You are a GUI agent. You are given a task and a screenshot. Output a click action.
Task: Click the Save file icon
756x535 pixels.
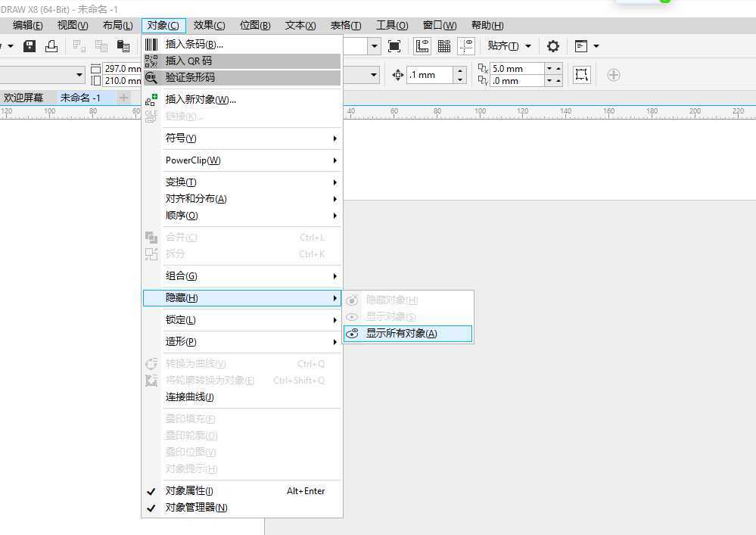[x=30, y=45]
